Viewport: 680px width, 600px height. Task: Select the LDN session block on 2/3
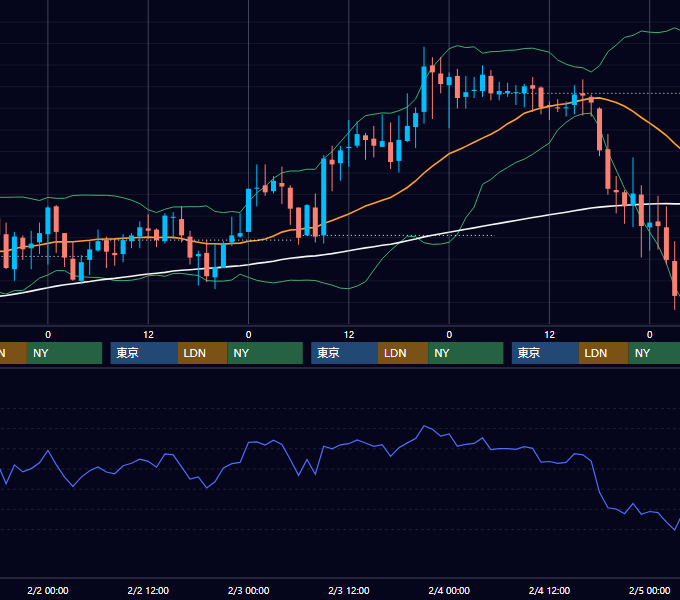tap(403, 353)
